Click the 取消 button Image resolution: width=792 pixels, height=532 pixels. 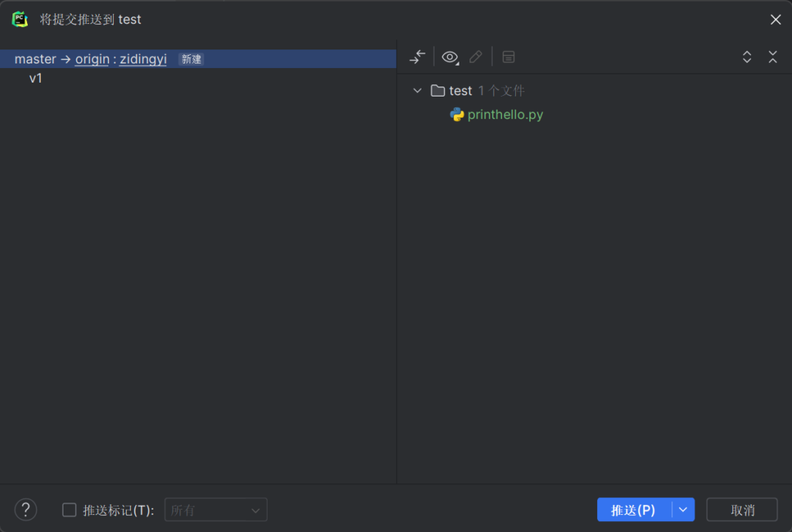click(x=742, y=510)
